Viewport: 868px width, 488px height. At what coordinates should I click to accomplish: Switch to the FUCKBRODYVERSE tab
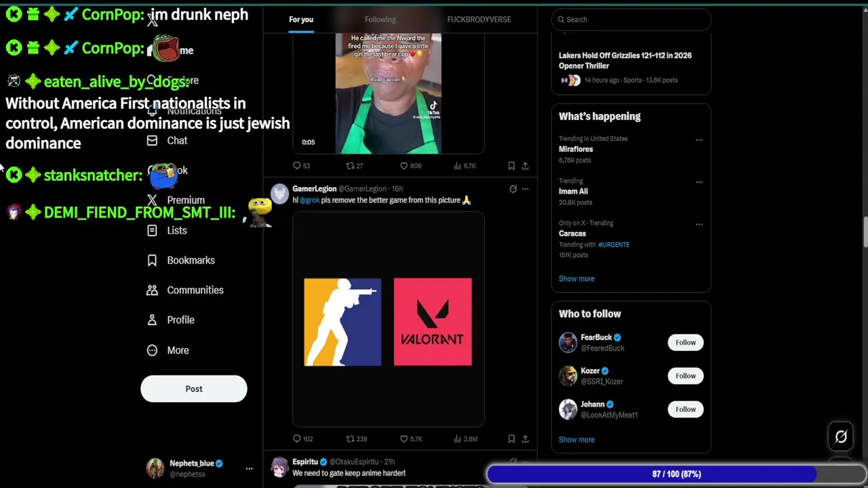tap(479, 20)
